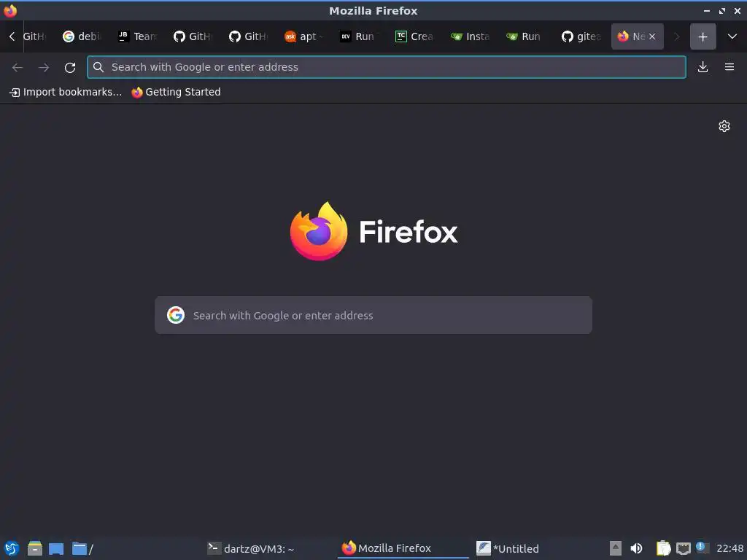Open a new tab with the plus button

[x=703, y=36]
